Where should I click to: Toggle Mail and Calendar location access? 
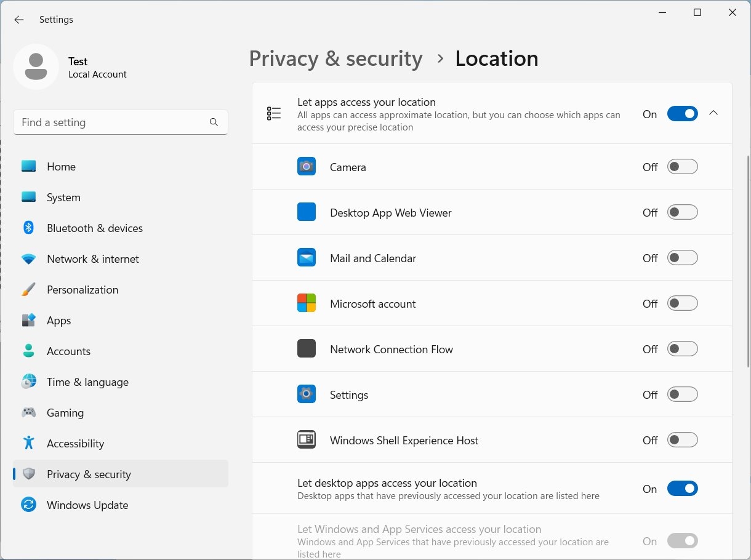pyautogui.click(x=683, y=258)
